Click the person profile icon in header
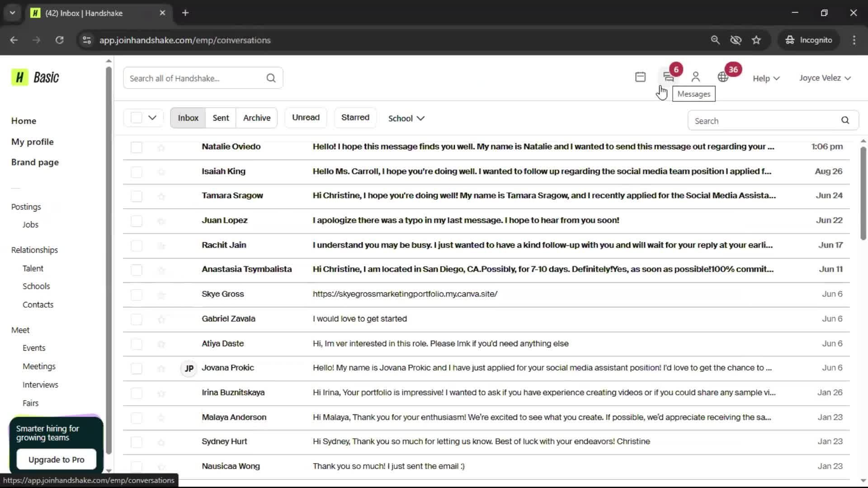This screenshot has width=868, height=488. pos(696,77)
